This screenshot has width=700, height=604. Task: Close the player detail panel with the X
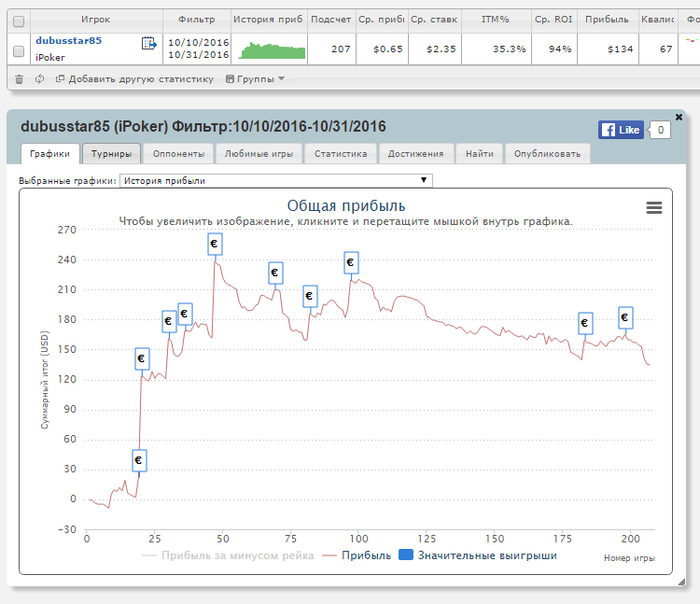[x=679, y=117]
